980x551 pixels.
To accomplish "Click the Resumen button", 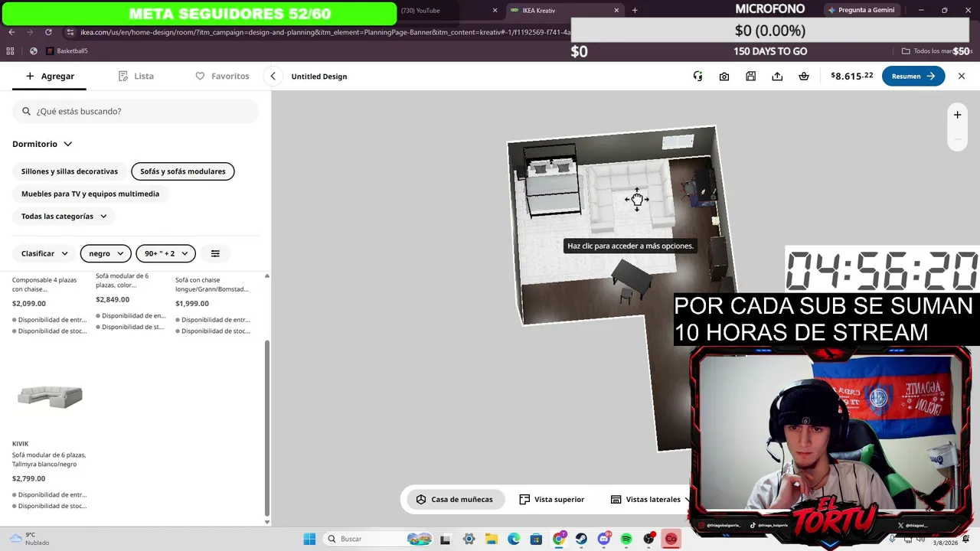I will pos(913,77).
